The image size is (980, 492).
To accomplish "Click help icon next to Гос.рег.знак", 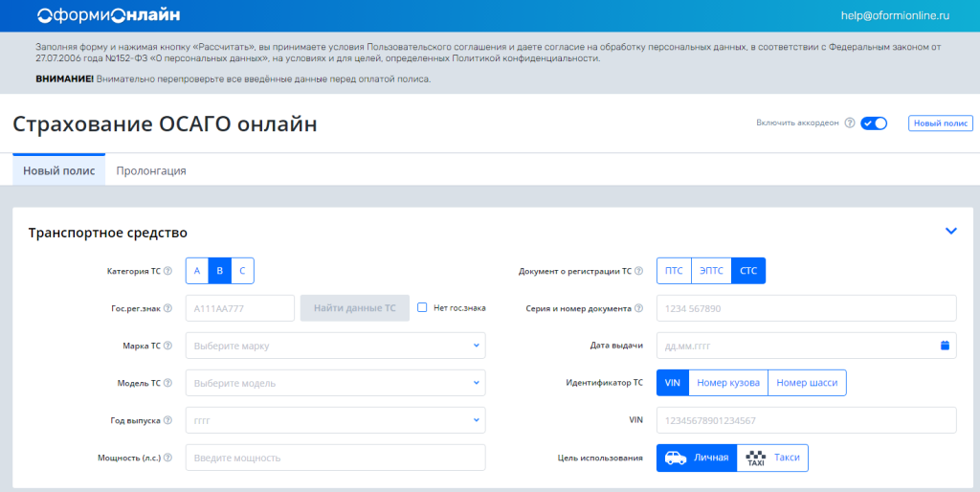I will (167, 308).
